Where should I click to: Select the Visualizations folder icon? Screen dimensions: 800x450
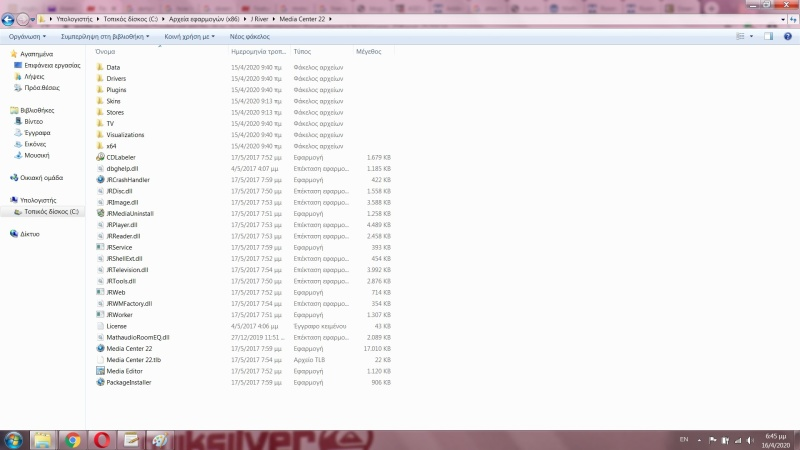100,135
